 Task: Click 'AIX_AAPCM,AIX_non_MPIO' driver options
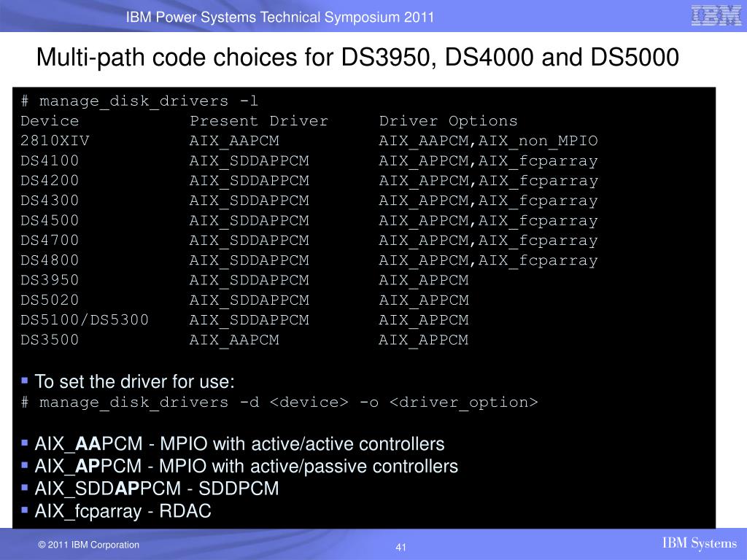488,141
